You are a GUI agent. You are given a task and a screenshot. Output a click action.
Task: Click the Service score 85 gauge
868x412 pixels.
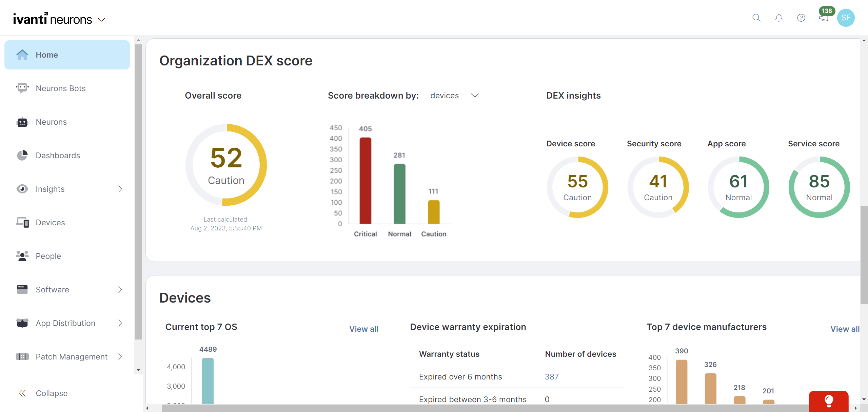click(819, 187)
